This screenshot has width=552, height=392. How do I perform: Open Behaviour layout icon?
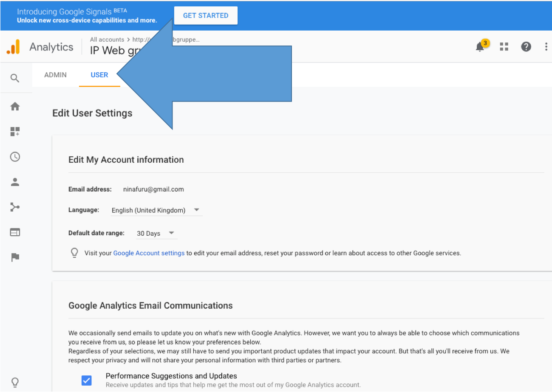coord(15,232)
